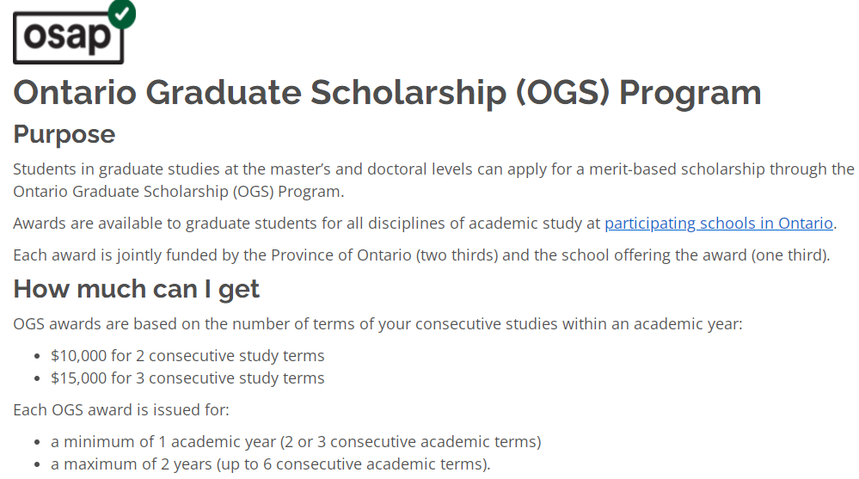Click the words within an academic year
The width and height of the screenshot is (859, 479).
click(652, 323)
